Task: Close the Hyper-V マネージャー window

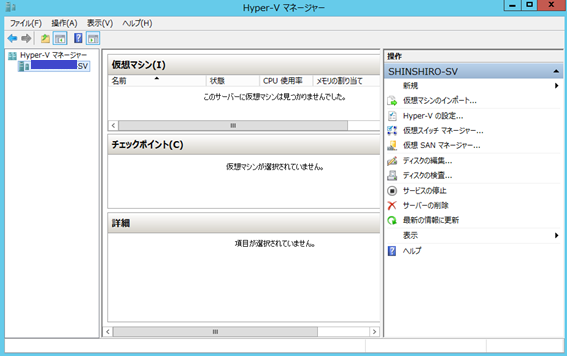Action: pyautogui.click(x=552, y=5)
